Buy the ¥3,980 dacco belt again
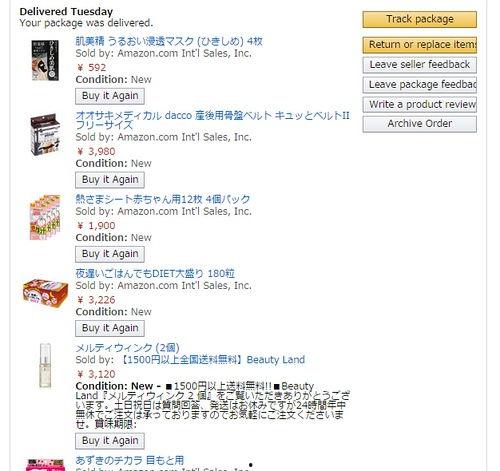This screenshot has width=500, height=471. pos(110,180)
